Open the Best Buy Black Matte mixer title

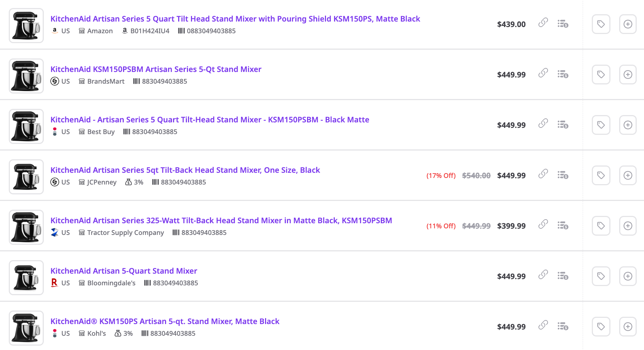[x=210, y=119]
